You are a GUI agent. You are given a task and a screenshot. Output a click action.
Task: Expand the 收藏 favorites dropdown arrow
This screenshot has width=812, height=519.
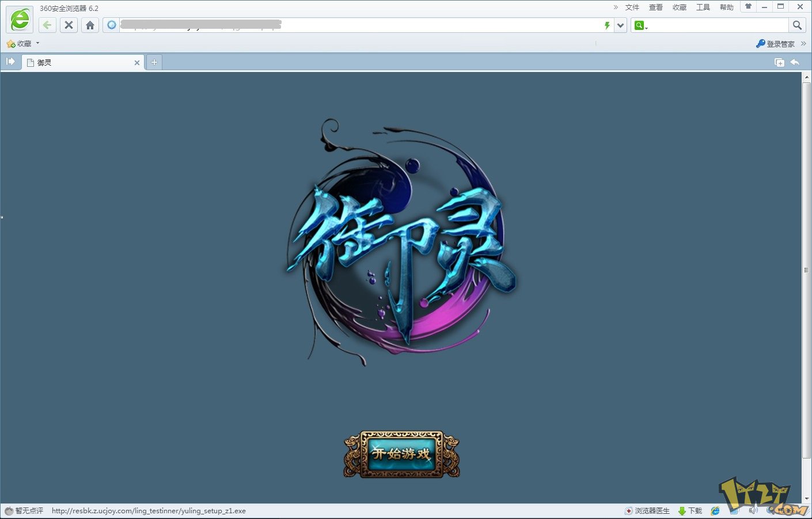[38, 43]
